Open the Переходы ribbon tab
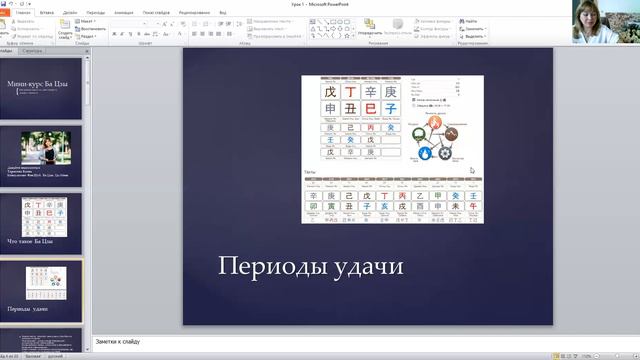Image resolution: width=640 pixels, height=360 pixels. pos(96,13)
